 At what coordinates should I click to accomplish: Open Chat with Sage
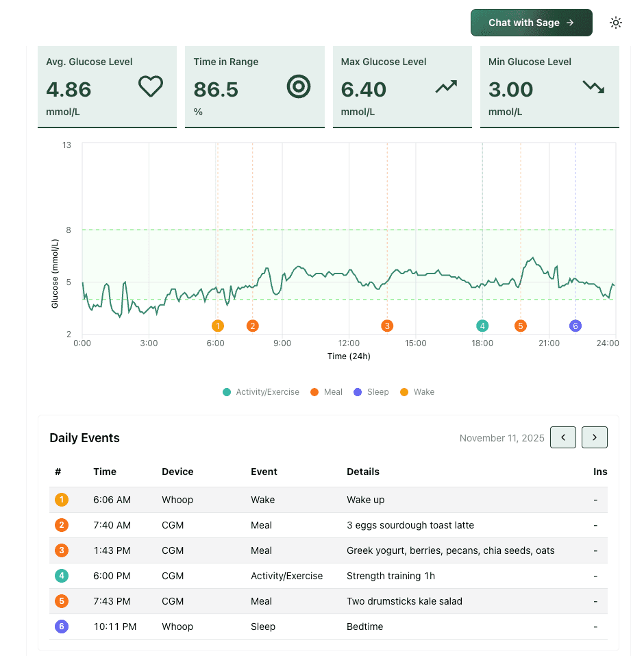531,23
